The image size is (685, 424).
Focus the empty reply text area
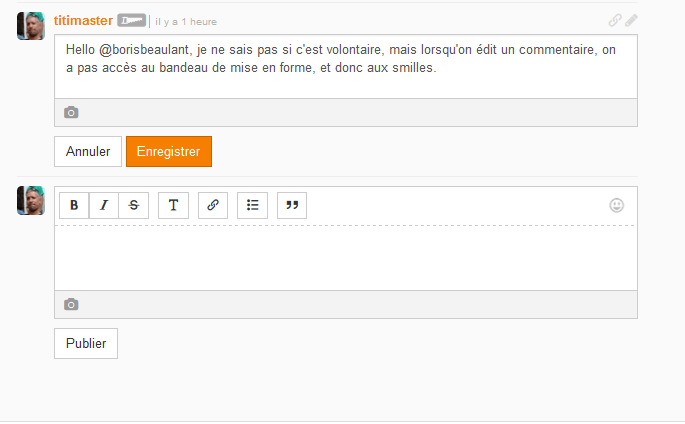tap(346, 258)
